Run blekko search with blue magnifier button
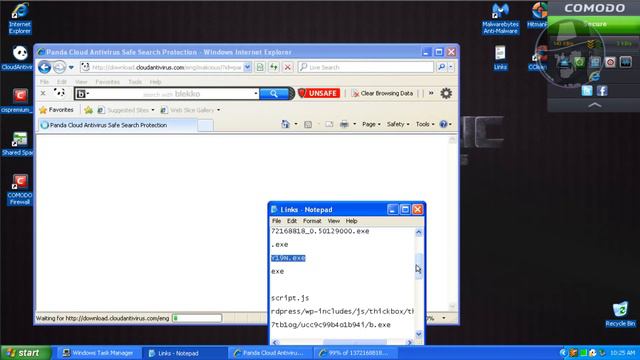The image size is (640, 360). (x=274, y=93)
